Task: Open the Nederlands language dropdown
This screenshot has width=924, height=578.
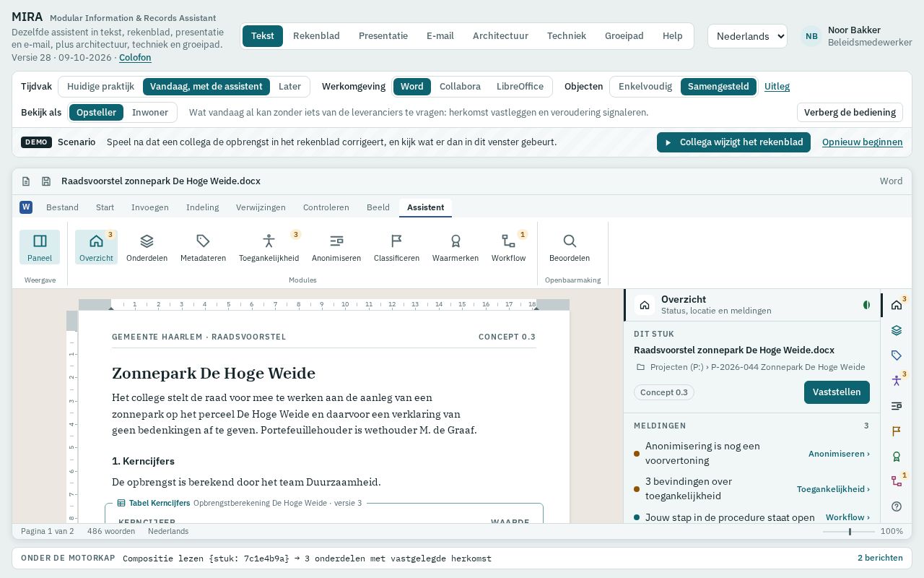Action: click(x=747, y=36)
